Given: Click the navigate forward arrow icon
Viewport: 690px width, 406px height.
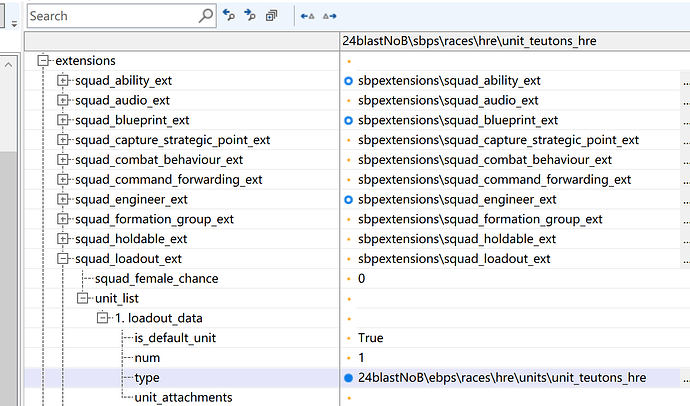Looking at the screenshot, I should (x=330, y=16).
